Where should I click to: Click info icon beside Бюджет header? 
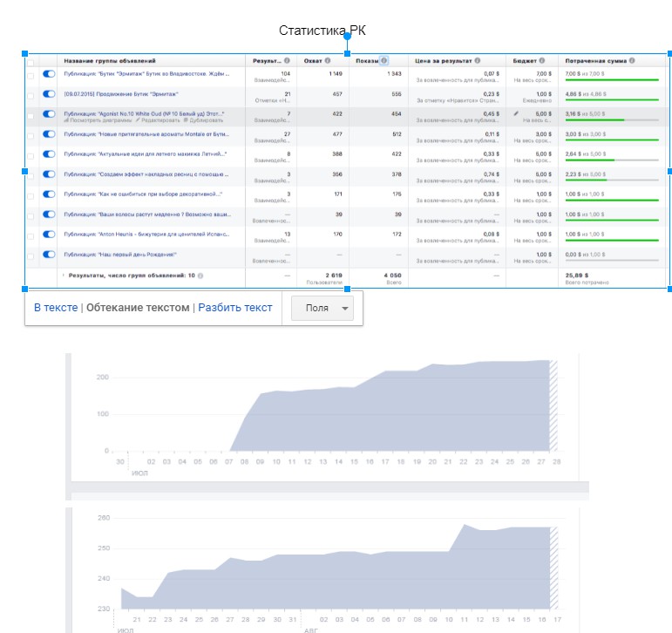(542, 61)
